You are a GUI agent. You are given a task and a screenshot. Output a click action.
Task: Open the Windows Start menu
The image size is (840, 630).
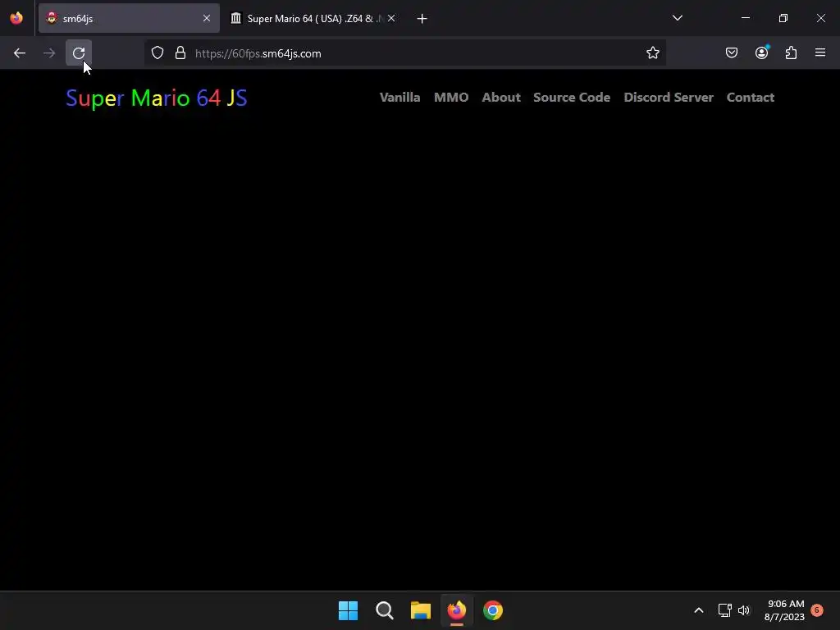[348, 610]
